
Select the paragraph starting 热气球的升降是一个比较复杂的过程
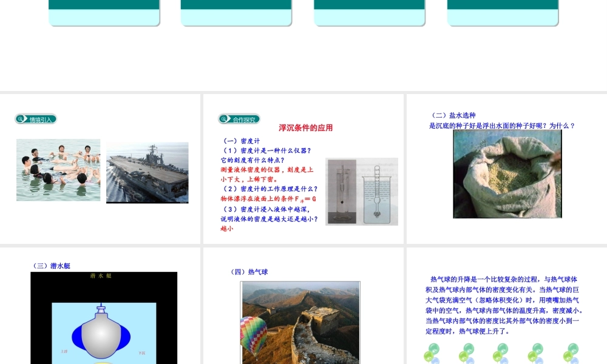(504, 305)
